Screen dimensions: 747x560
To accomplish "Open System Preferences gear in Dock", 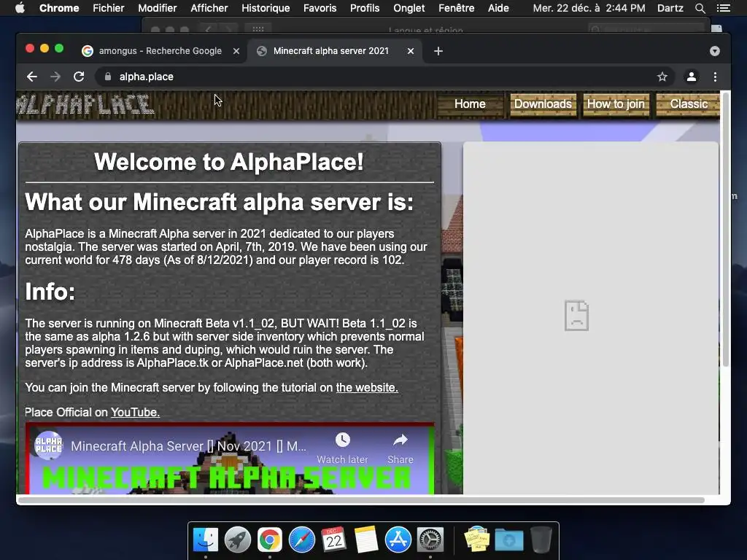I will point(430,540).
